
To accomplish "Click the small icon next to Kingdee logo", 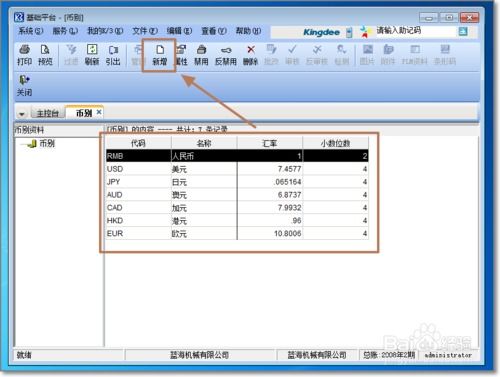I will [x=349, y=32].
